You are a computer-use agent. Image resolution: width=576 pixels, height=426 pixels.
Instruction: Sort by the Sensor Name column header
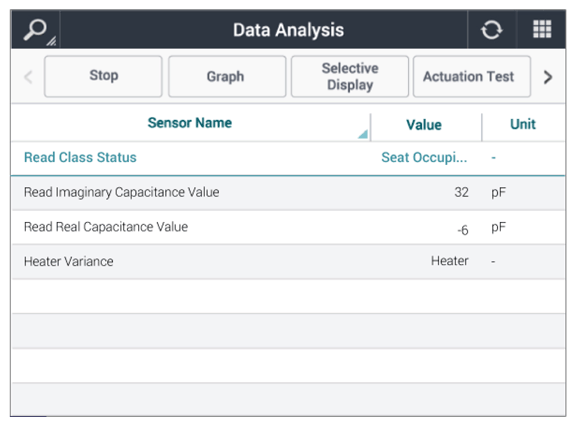pyautogui.click(x=190, y=123)
